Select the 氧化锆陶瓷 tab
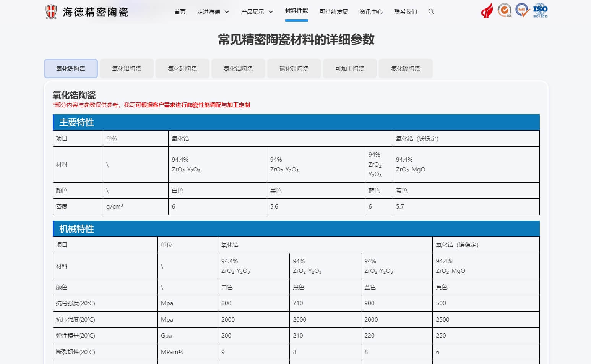Viewport: 591px width, 364px height. click(x=71, y=69)
